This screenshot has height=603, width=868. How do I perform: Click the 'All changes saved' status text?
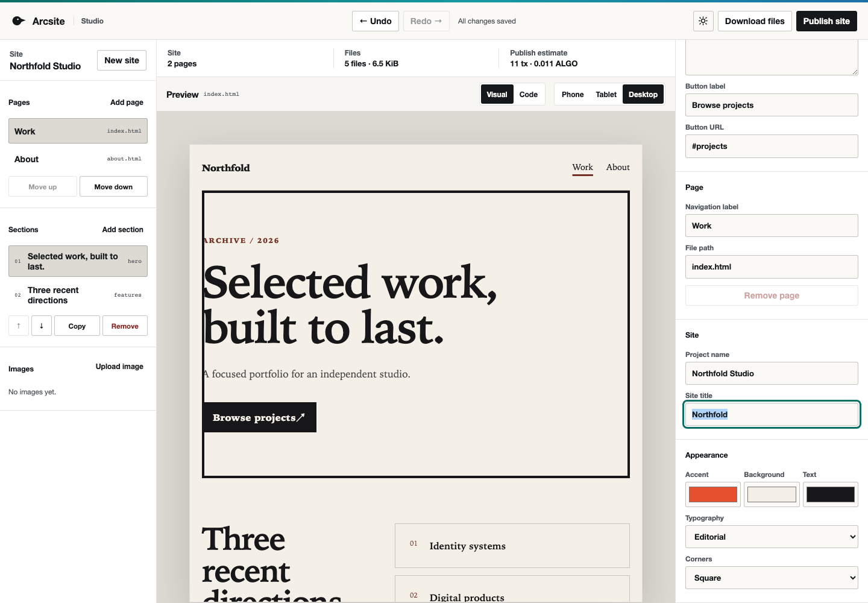[487, 21]
